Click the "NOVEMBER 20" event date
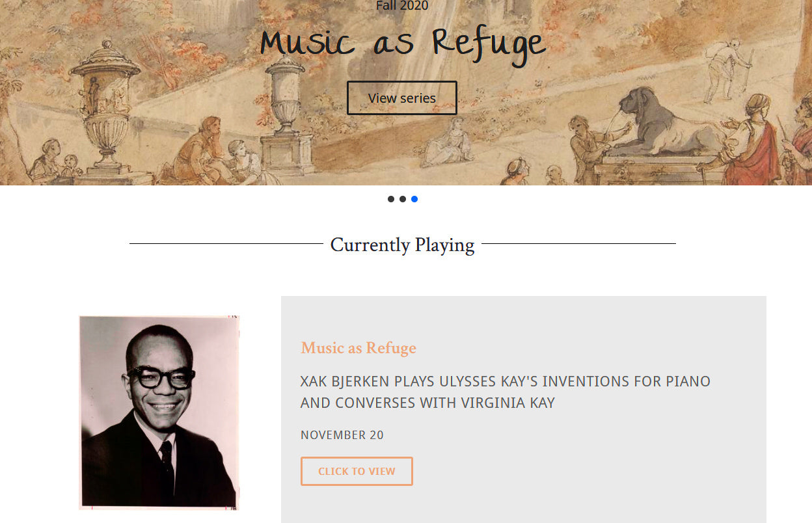The width and height of the screenshot is (812, 523). point(342,435)
